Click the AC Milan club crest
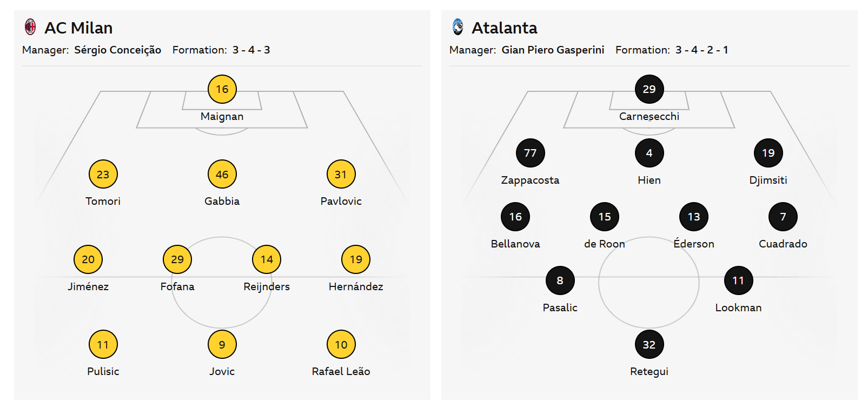The image size is (868, 408). [x=30, y=27]
